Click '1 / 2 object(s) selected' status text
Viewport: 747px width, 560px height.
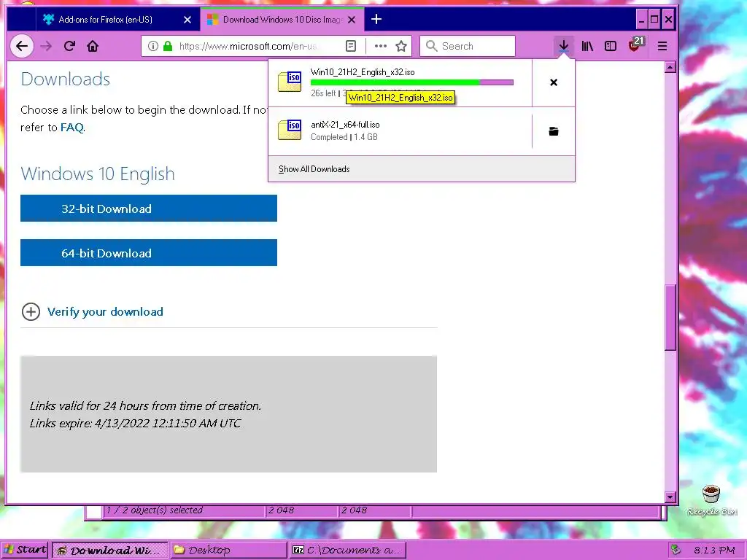155,510
